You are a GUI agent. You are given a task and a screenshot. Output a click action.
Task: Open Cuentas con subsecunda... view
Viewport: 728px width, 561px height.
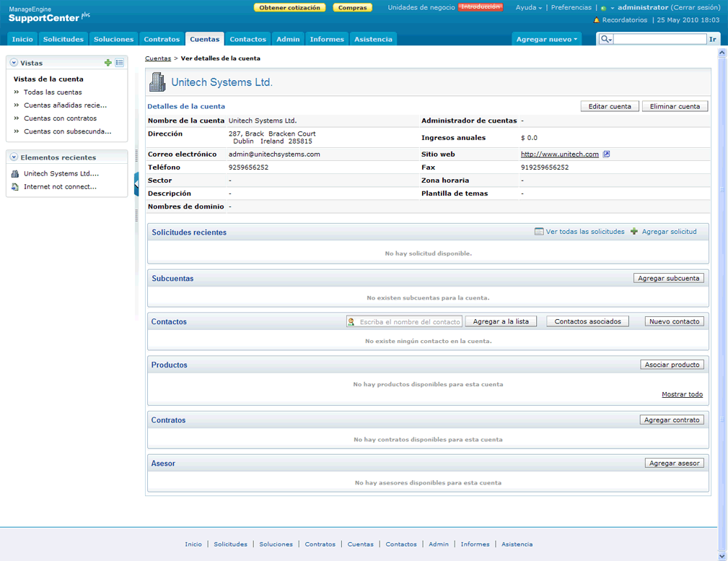67,131
